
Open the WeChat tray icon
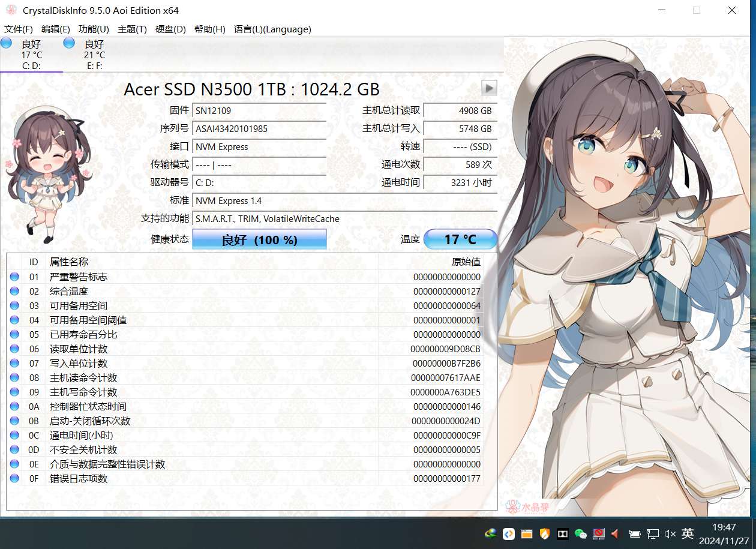tap(580, 533)
